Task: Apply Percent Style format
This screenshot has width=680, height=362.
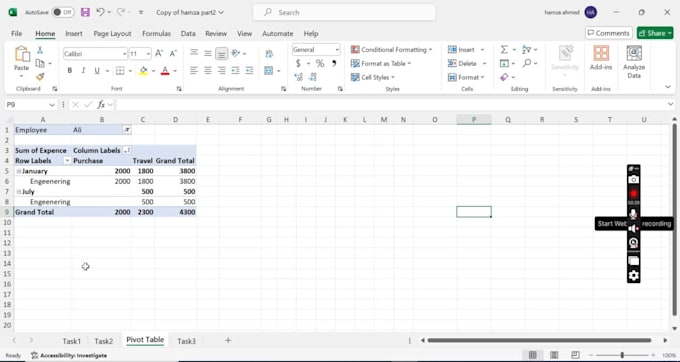Action: pyautogui.click(x=320, y=64)
